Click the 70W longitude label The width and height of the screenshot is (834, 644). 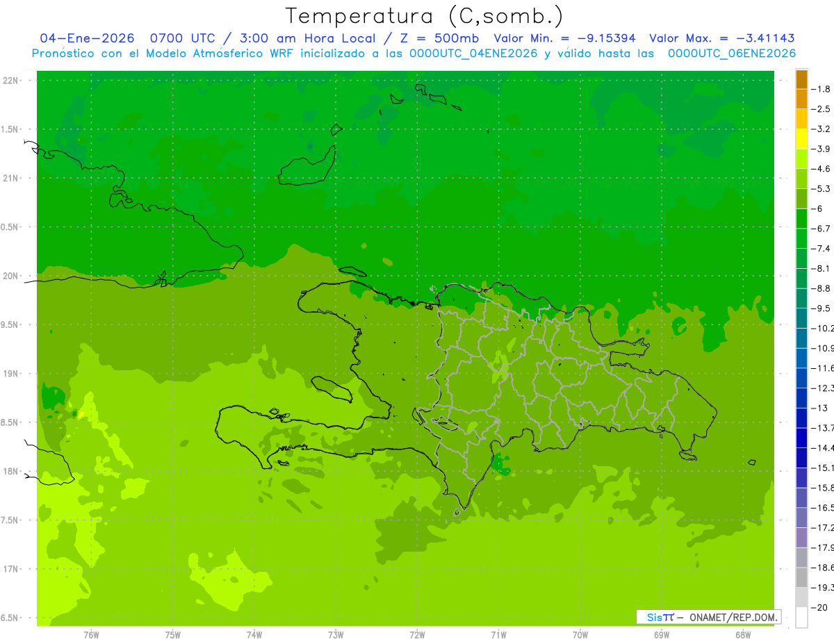[x=580, y=635]
